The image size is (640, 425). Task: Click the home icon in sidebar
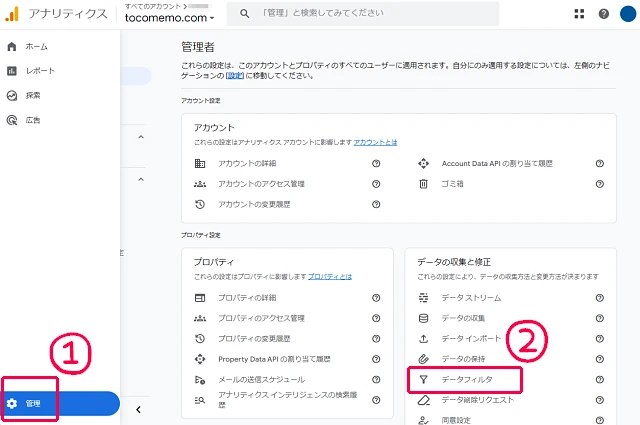(12, 47)
